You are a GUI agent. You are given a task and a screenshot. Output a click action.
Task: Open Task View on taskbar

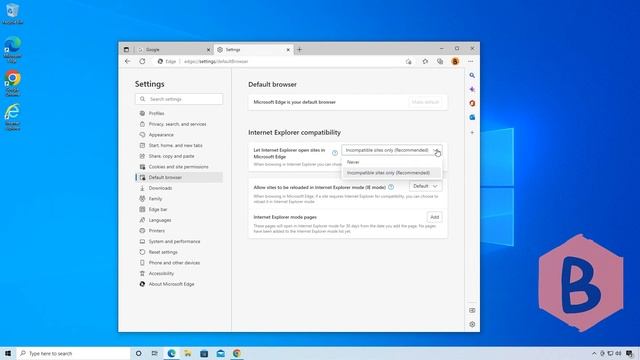point(155,353)
